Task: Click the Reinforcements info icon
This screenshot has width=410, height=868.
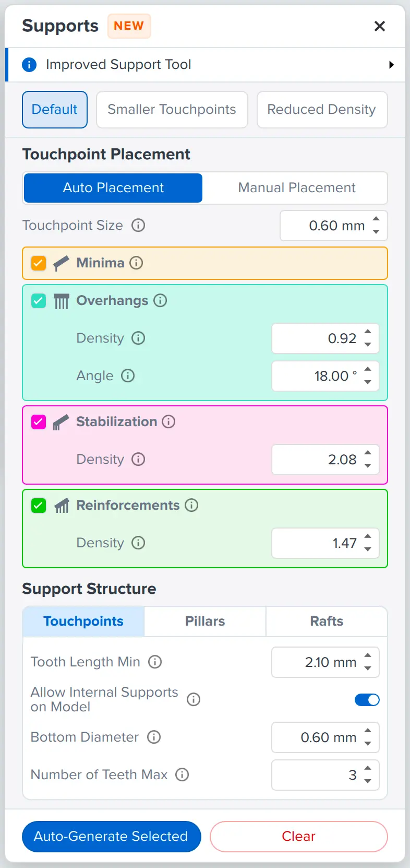Action: click(191, 506)
